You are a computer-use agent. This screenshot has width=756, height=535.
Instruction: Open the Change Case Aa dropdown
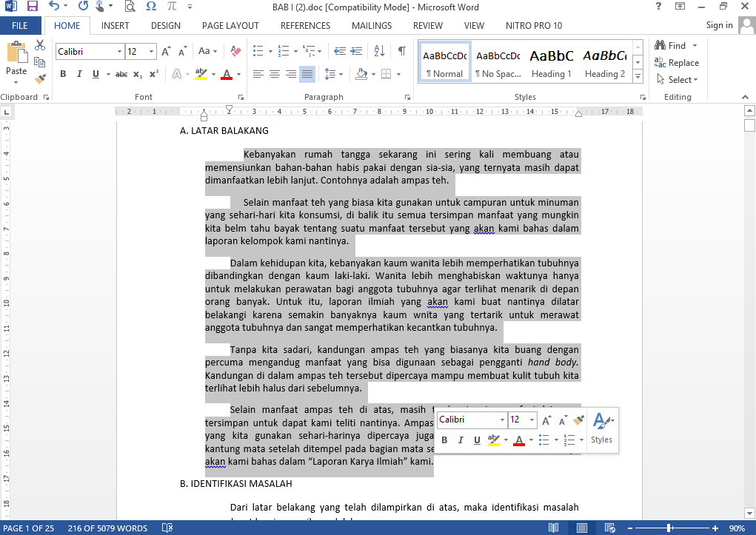click(x=208, y=51)
